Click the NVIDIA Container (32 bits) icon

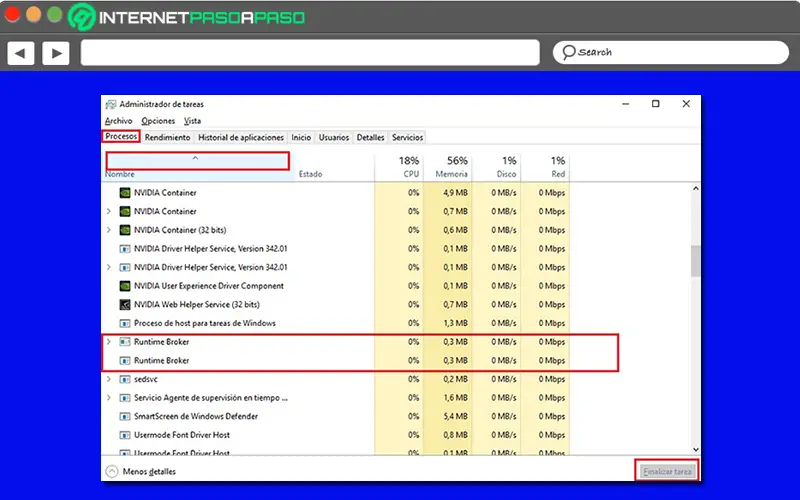124,230
